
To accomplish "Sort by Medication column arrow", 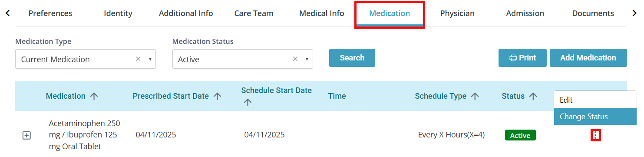I will click(94, 96).
